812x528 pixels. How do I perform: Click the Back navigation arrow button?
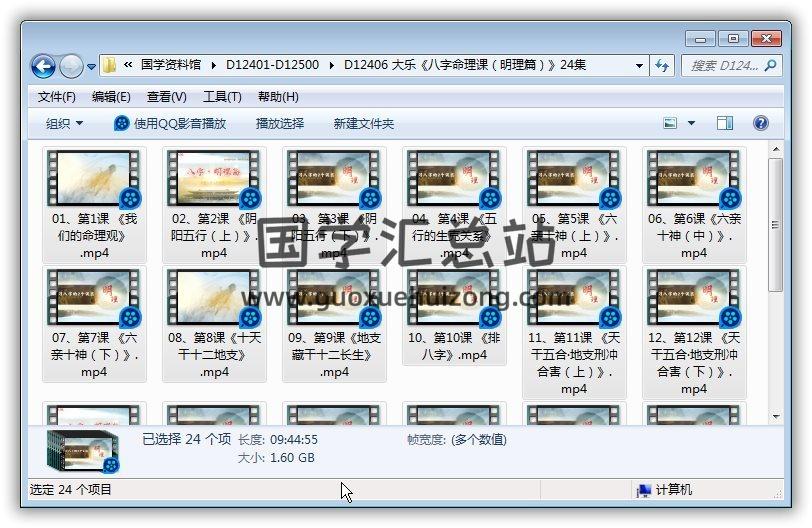coord(43,66)
